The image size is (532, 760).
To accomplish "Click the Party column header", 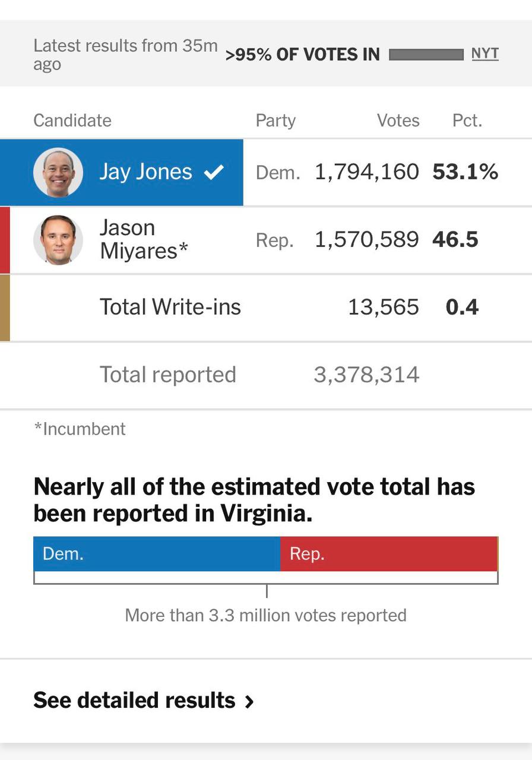I will click(x=275, y=121).
